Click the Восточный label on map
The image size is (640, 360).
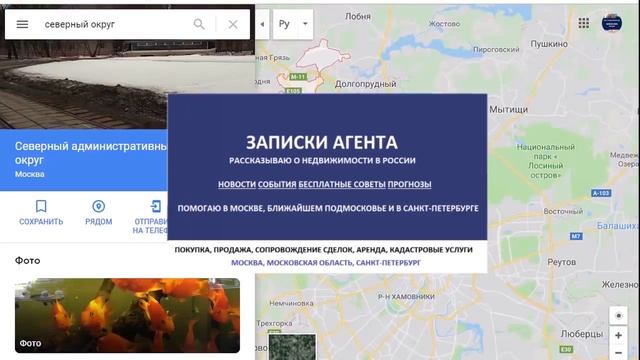[x=563, y=211]
